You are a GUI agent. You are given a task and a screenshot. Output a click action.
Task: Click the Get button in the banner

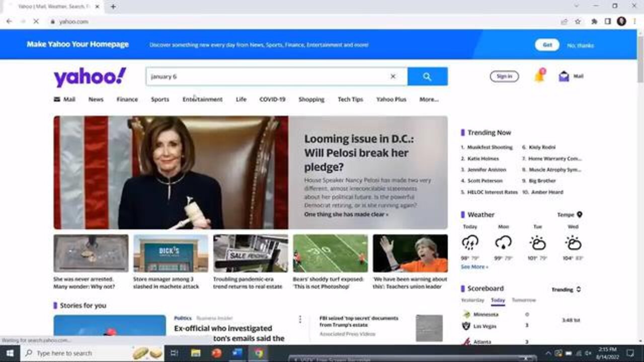point(547,45)
